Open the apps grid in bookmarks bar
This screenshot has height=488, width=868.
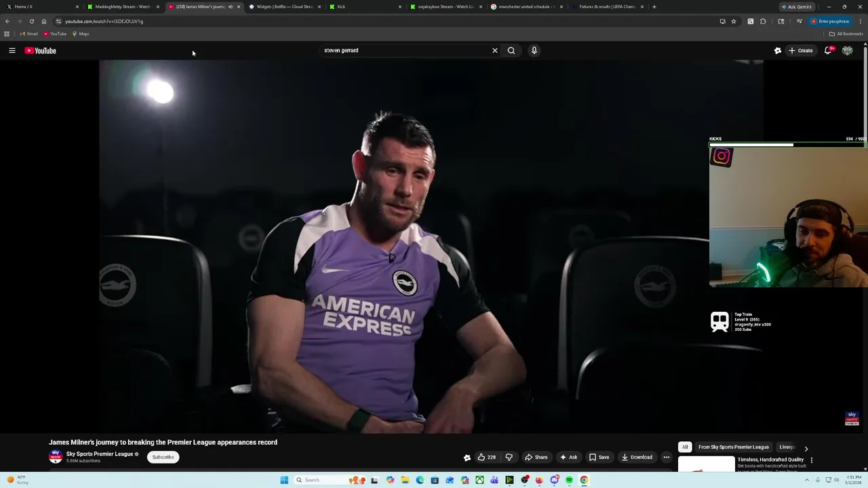(x=7, y=34)
